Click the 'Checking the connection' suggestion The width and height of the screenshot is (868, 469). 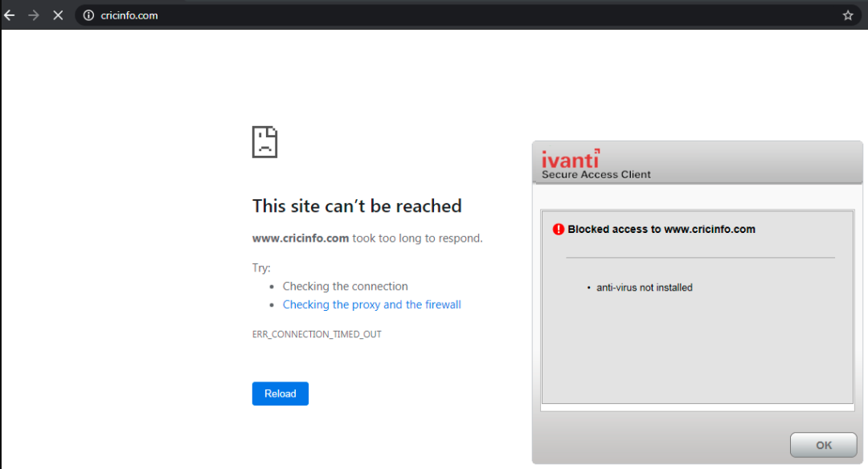[346, 287]
